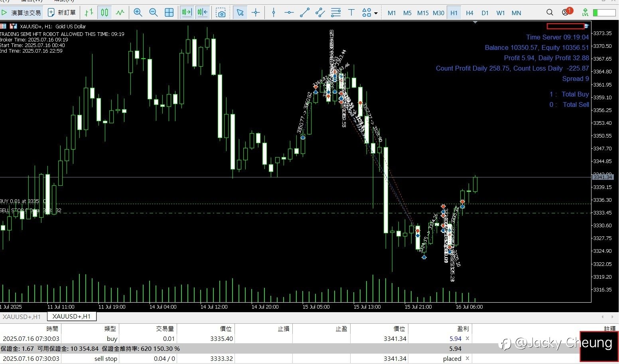619x364 pixels.
Task: Toggle auto scroll chart to latest bar
Action: coord(187,13)
